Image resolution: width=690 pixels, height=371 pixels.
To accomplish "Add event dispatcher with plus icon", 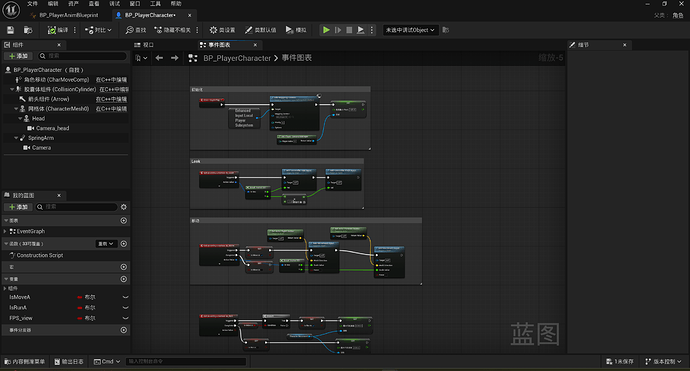I will coord(124,330).
